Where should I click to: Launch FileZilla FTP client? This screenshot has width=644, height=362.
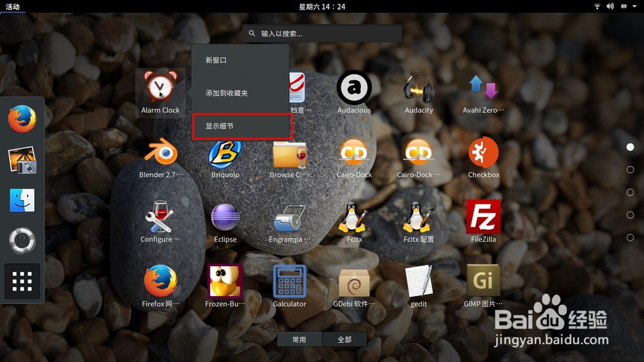484,216
